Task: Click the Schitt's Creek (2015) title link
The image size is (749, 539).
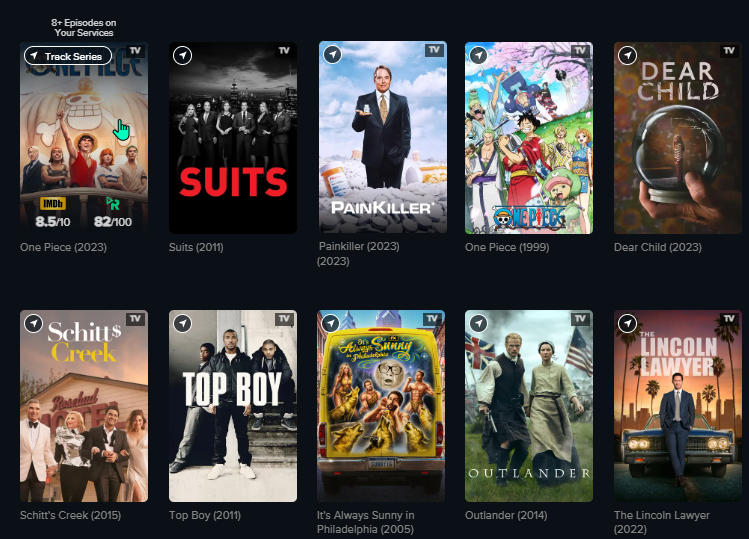Action: point(71,516)
